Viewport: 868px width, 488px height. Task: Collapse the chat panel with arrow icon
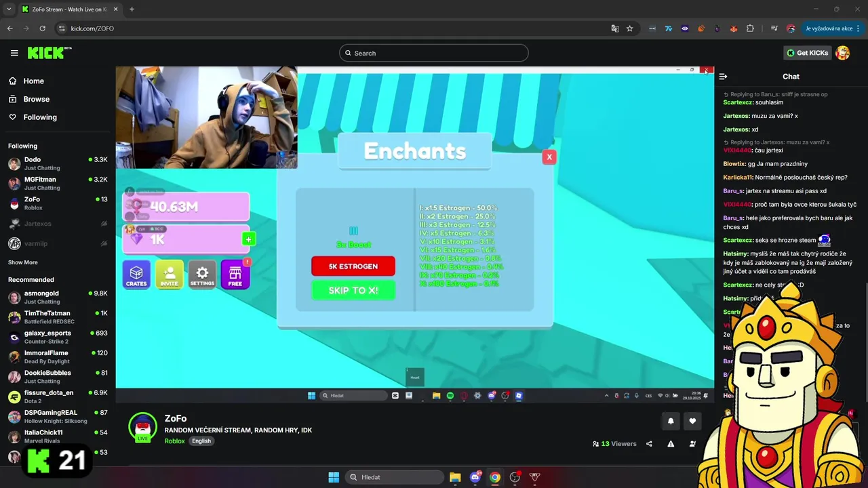[723, 77]
